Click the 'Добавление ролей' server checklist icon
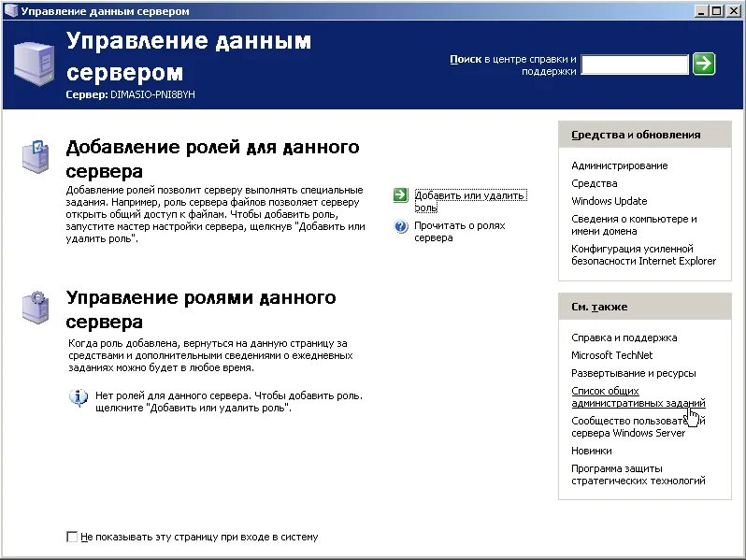The width and height of the screenshot is (746, 560). pos(36,156)
